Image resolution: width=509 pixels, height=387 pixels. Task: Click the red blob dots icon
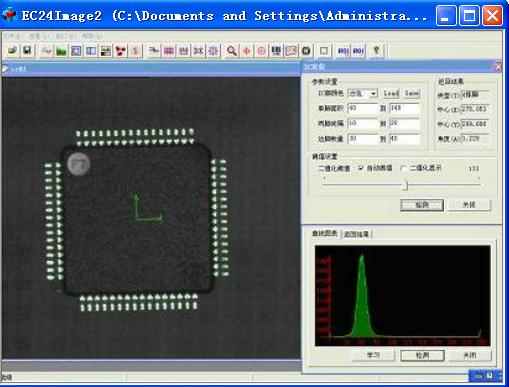(x=121, y=51)
